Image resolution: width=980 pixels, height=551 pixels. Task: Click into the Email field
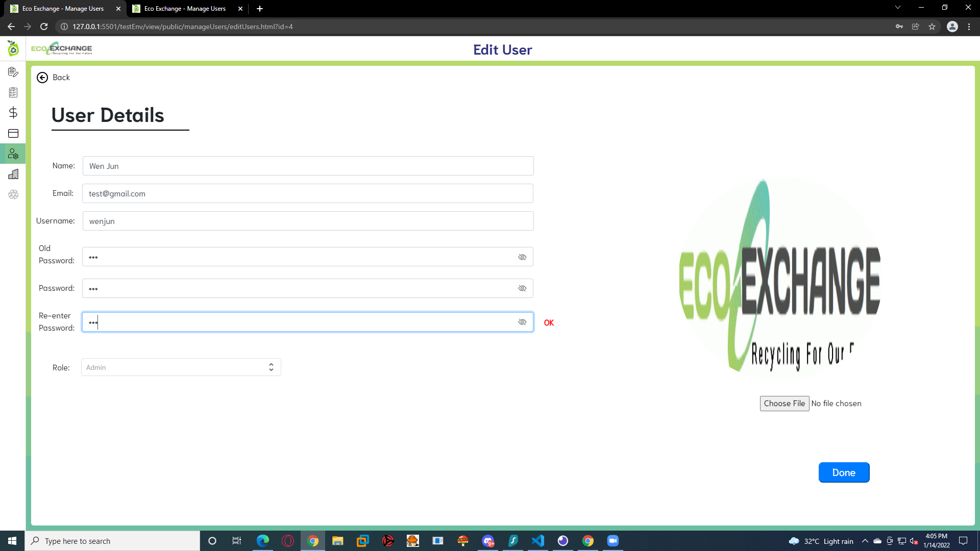308,193
